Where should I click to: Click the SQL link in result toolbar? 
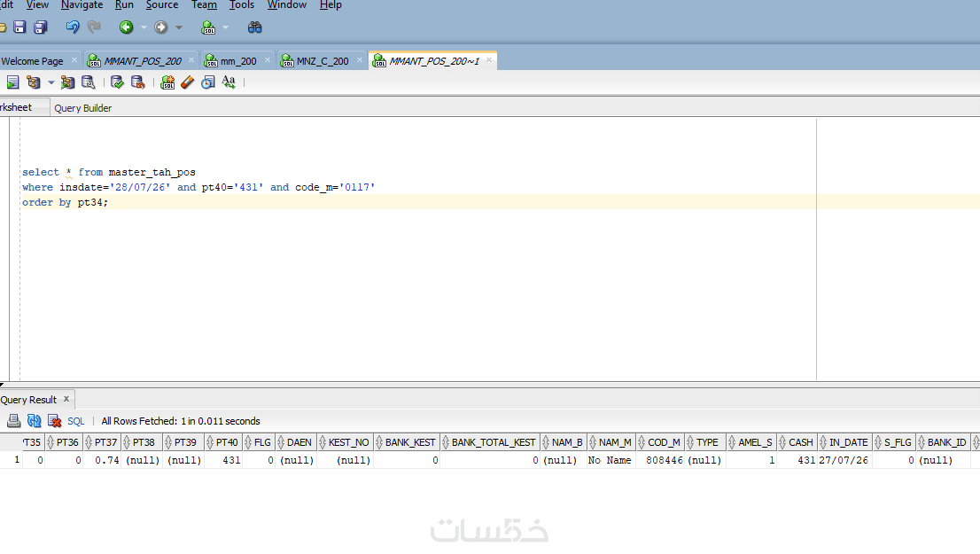pos(75,421)
